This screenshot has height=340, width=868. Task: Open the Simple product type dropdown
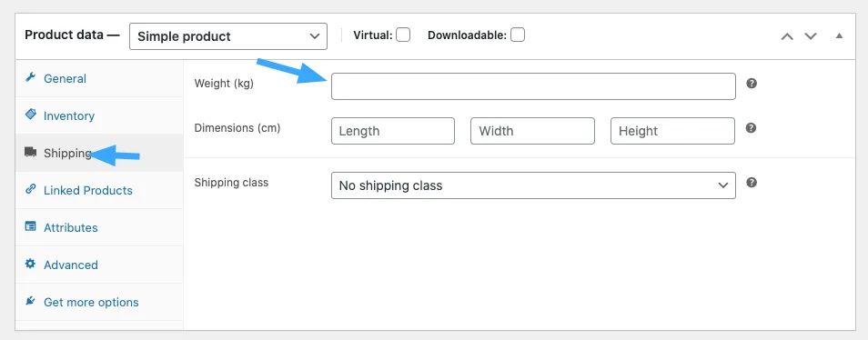[x=228, y=36]
